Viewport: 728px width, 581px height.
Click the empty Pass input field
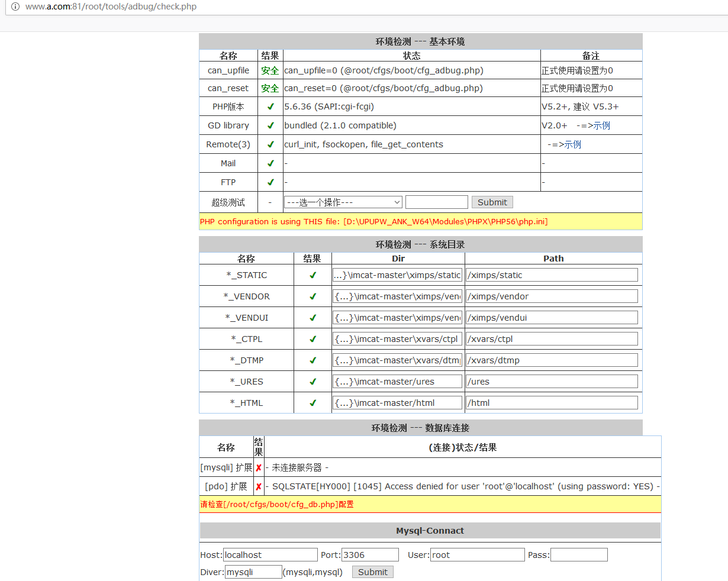pos(579,555)
